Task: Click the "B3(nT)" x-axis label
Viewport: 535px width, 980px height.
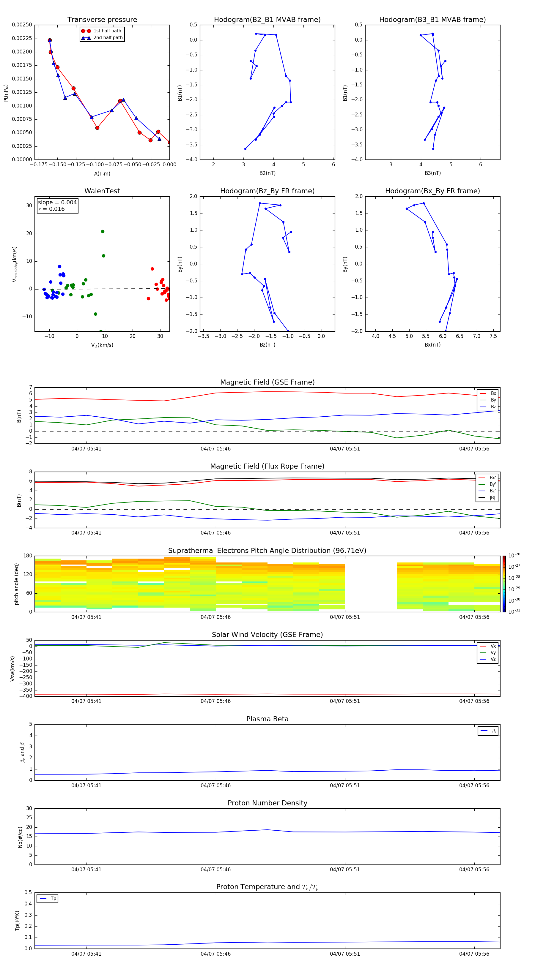Action: tap(432, 173)
